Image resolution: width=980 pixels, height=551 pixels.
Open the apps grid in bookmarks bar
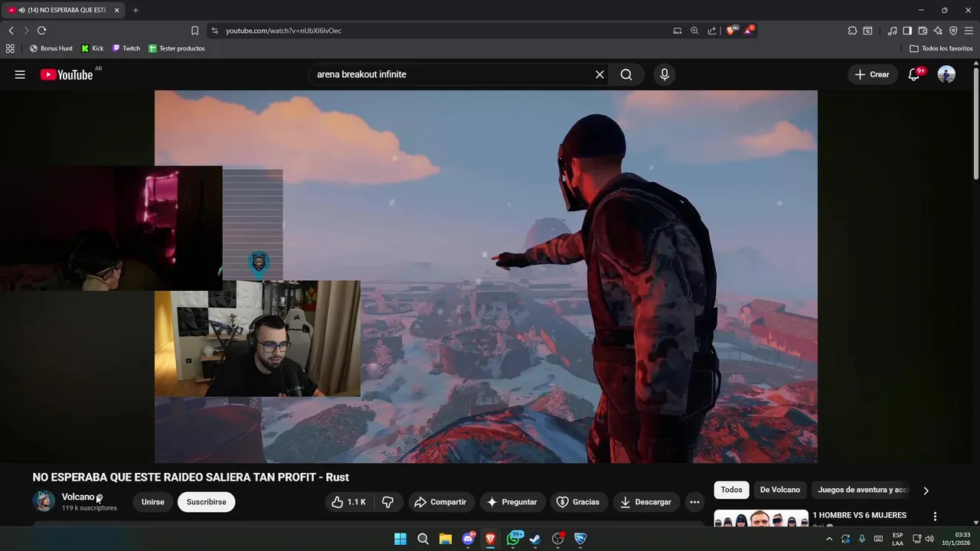(x=10, y=48)
